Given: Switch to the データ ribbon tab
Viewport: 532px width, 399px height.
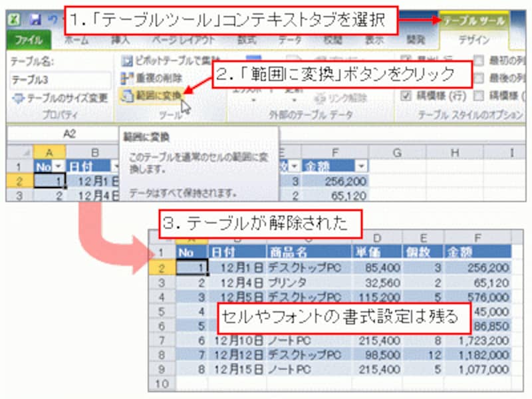Looking at the screenshot, I should coord(290,41).
